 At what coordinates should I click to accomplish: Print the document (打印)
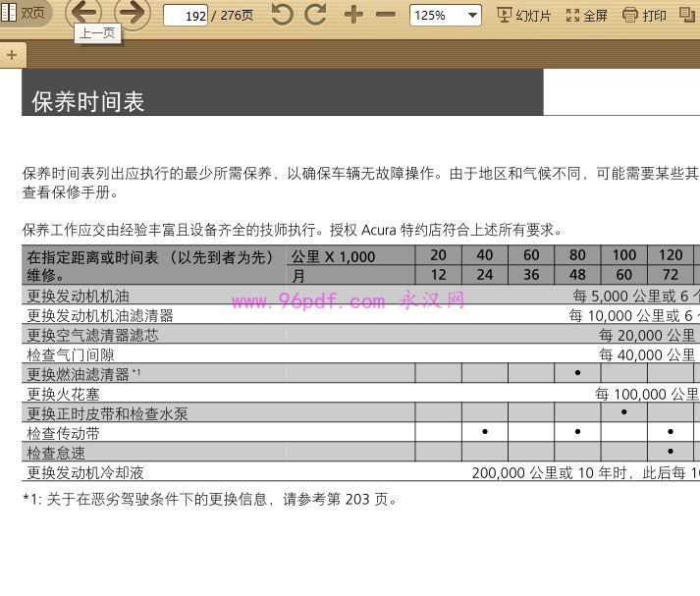644,16
